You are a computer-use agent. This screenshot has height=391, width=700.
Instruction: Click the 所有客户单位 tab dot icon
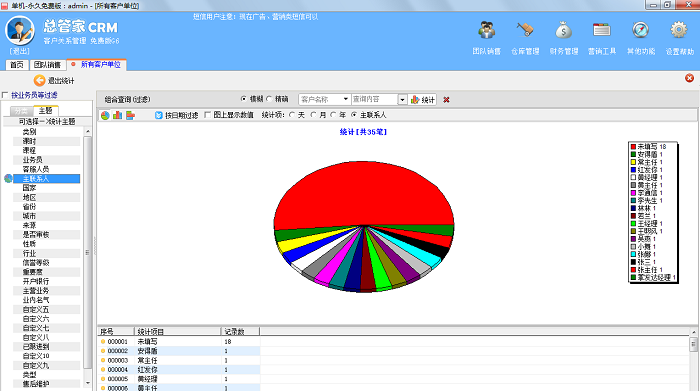point(73,64)
